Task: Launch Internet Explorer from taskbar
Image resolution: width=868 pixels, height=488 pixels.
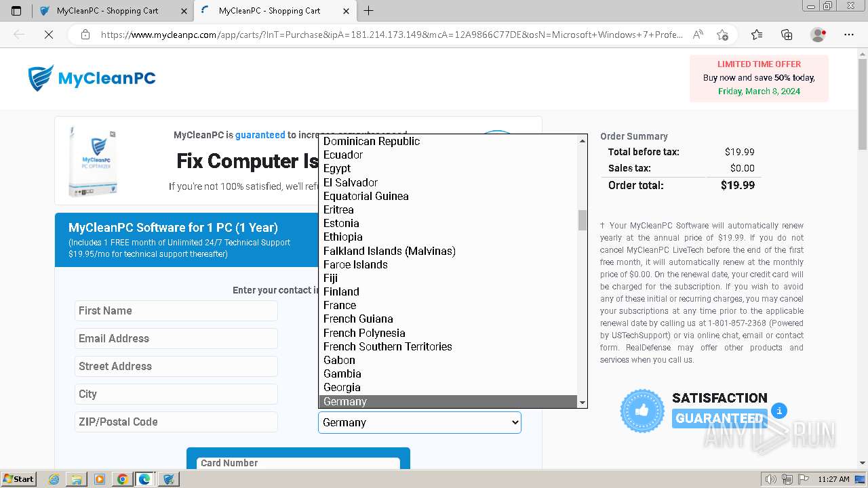Action: (54, 479)
